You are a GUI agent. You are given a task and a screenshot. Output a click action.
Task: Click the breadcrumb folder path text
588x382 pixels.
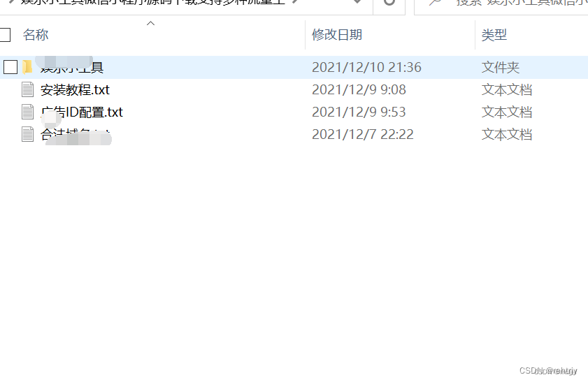pyautogui.click(x=152, y=2)
